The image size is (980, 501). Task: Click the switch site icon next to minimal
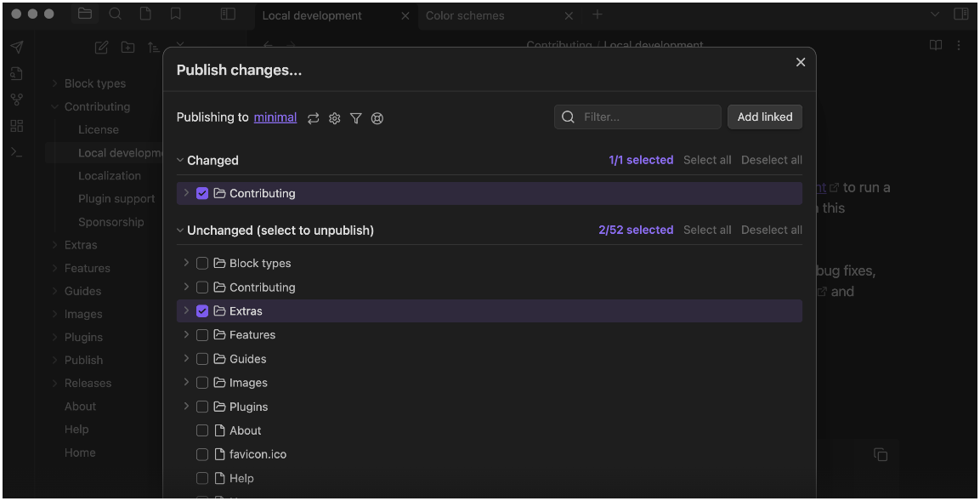(313, 118)
